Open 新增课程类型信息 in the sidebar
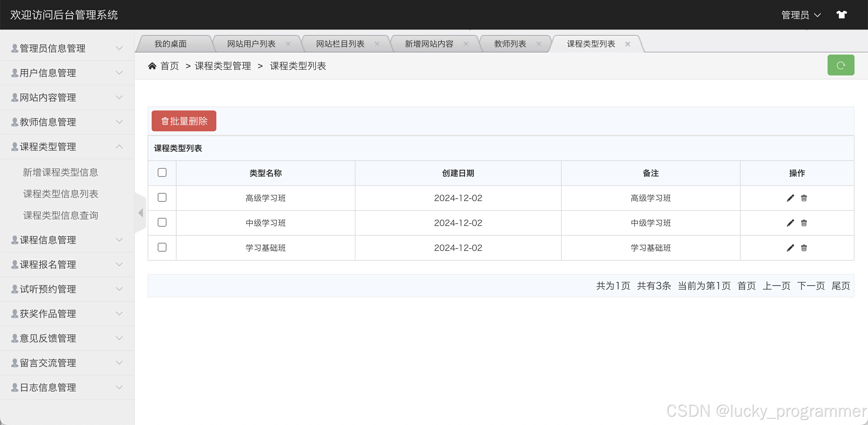Image resolution: width=868 pixels, height=425 pixels. click(x=61, y=172)
